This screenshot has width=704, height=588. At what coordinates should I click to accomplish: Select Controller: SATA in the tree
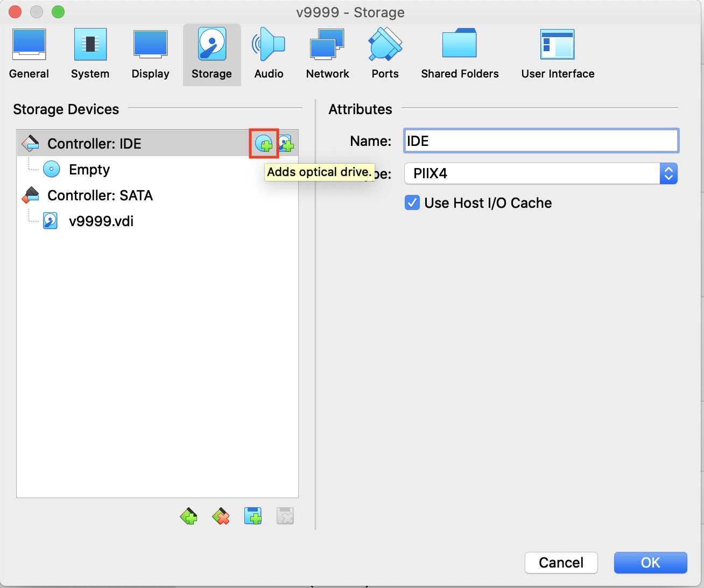(x=100, y=195)
